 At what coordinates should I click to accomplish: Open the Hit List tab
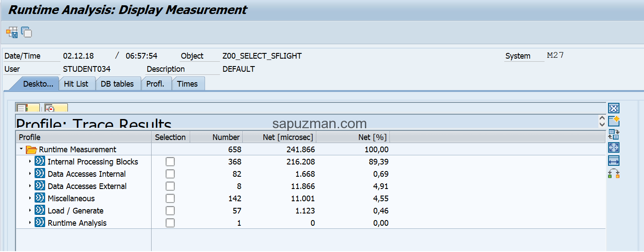[76, 84]
